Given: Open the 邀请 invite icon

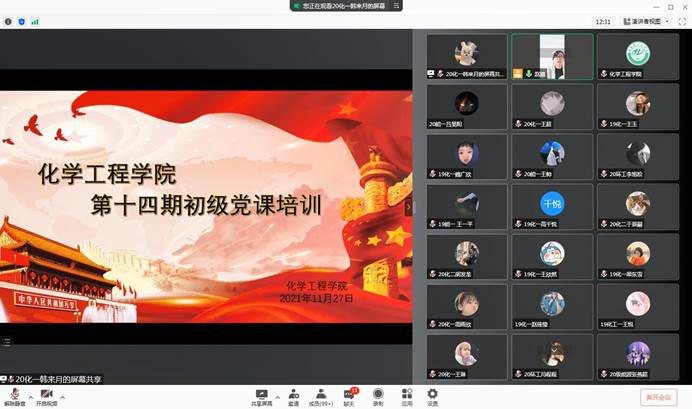Looking at the screenshot, I should pyautogui.click(x=293, y=394).
